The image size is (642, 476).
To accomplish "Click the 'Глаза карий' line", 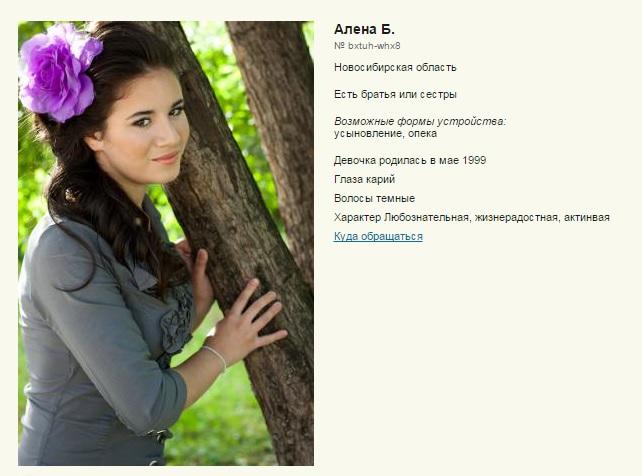I will click(x=364, y=179).
